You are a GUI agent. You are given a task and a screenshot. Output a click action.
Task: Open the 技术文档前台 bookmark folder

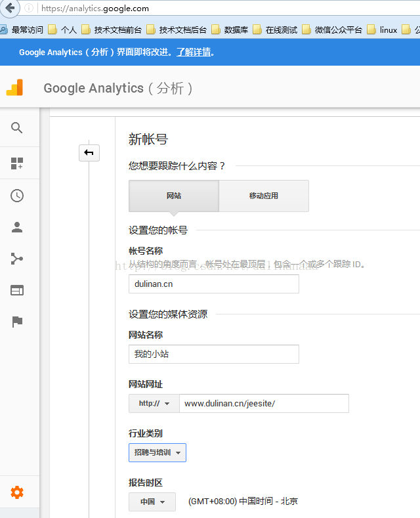pos(112,30)
